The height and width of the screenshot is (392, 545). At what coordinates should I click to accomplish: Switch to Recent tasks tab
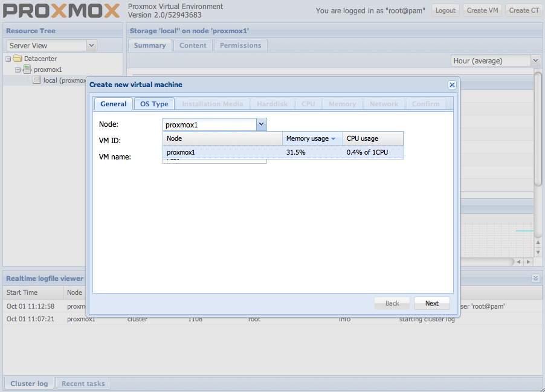tap(83, 384)
